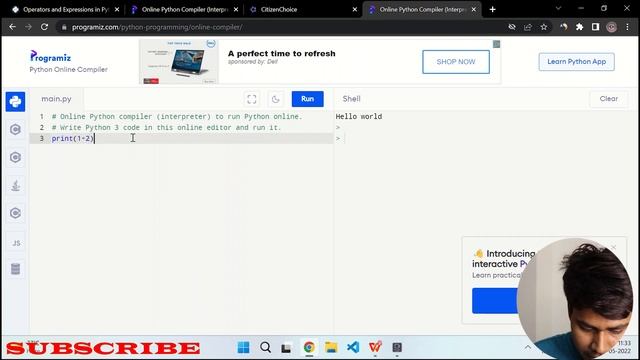Go forward to next page
Screen dimensions: 640x360
pyautogui.click(x=28, y=27)
